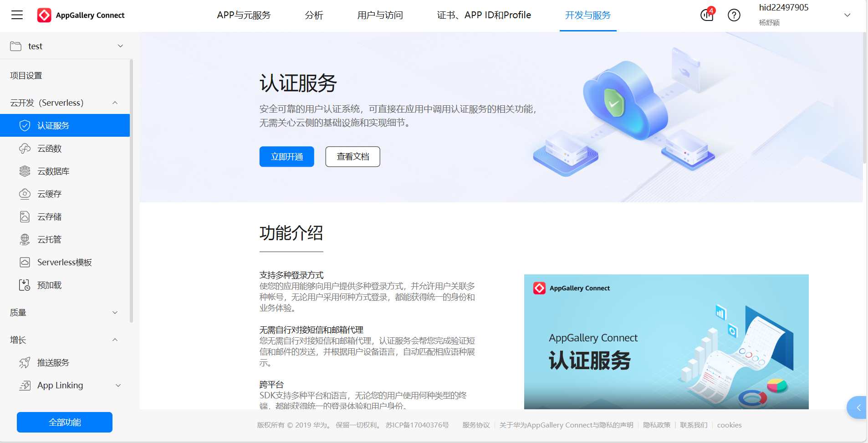868x443 pixels.
Task: Go to the 用户与访问 tab
Action: [380, 15]
